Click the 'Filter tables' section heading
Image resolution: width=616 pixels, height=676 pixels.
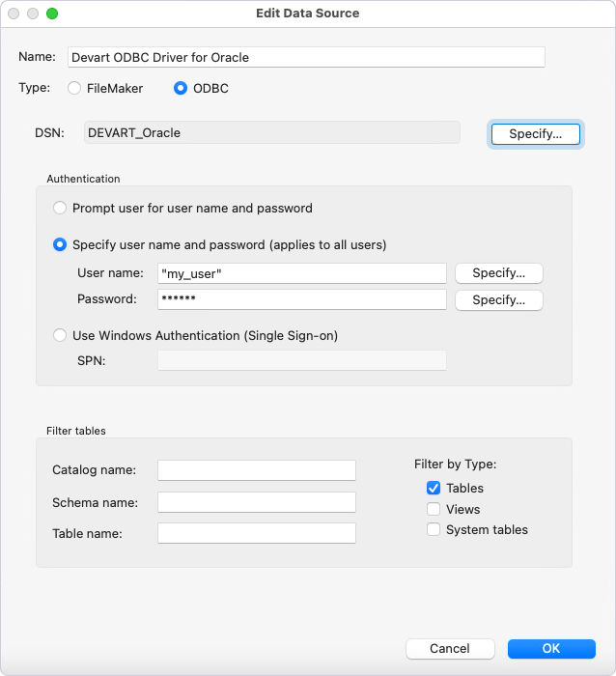pyautogui.click(x=76, y=431)
